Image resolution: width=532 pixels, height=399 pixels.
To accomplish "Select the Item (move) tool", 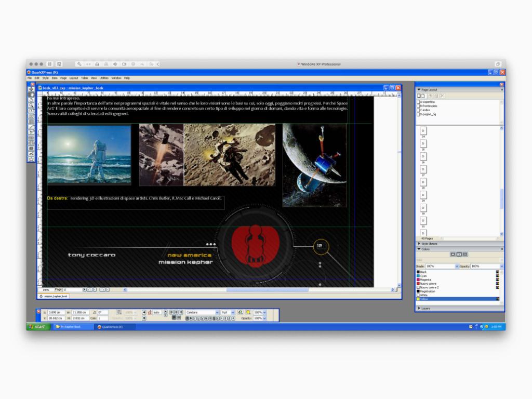I will [31, 89].
